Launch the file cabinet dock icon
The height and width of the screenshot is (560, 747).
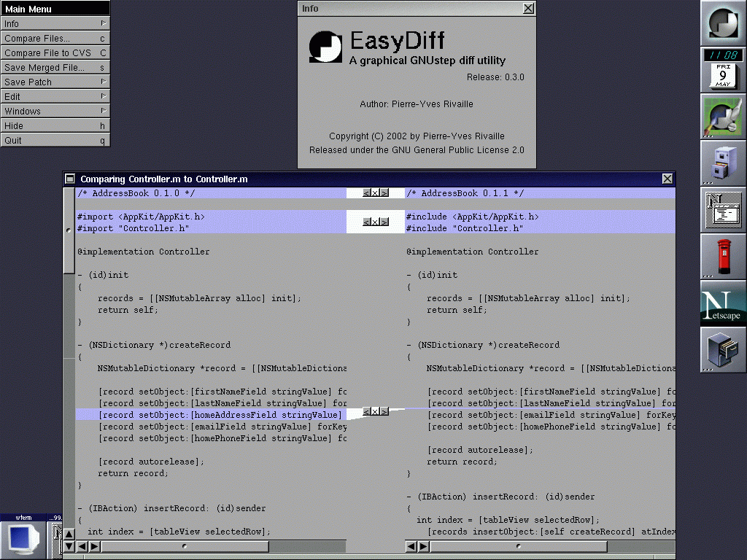pos(724,350)
